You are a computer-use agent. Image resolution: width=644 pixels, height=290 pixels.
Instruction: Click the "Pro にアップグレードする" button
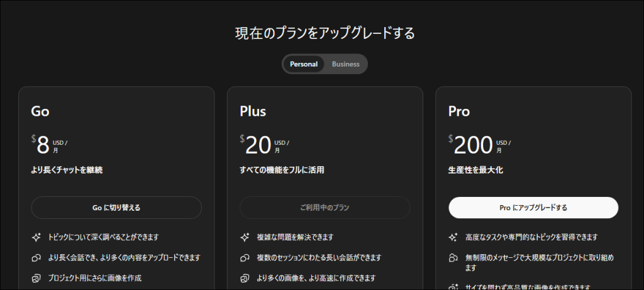(533, 208)
